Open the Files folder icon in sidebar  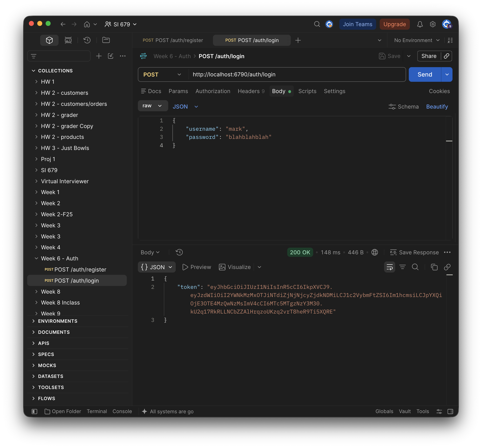click(x=106, y=40)
